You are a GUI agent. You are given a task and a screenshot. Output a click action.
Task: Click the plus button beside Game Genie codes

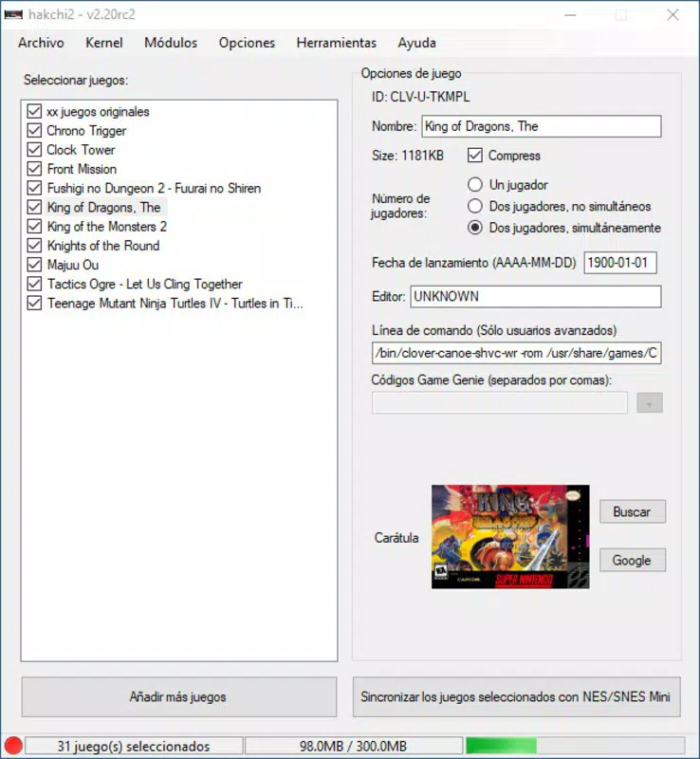(x=650, y=402)
